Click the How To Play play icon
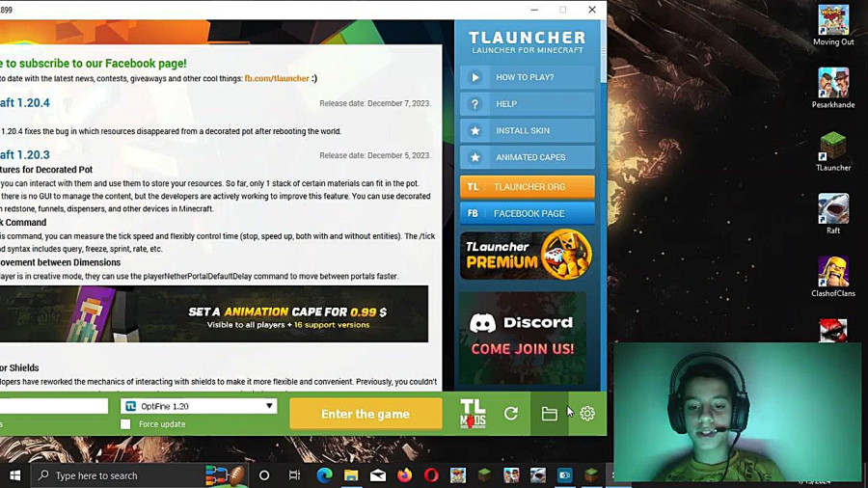The width and height of the screenshot is (868, 488). coord(475,77)
